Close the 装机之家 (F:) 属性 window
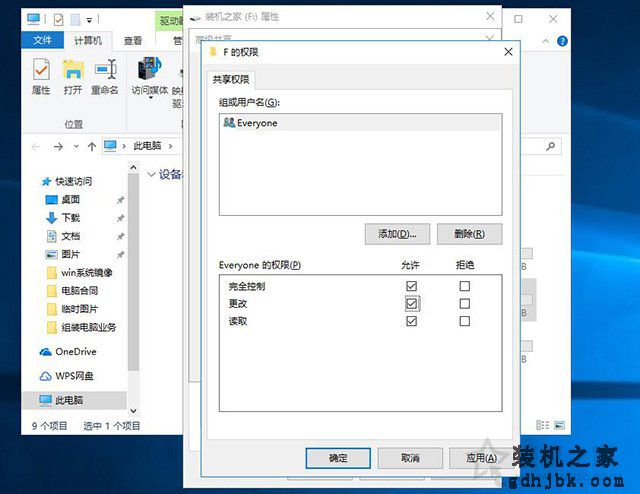The image size is (640, 494). [x=490, y=16]
